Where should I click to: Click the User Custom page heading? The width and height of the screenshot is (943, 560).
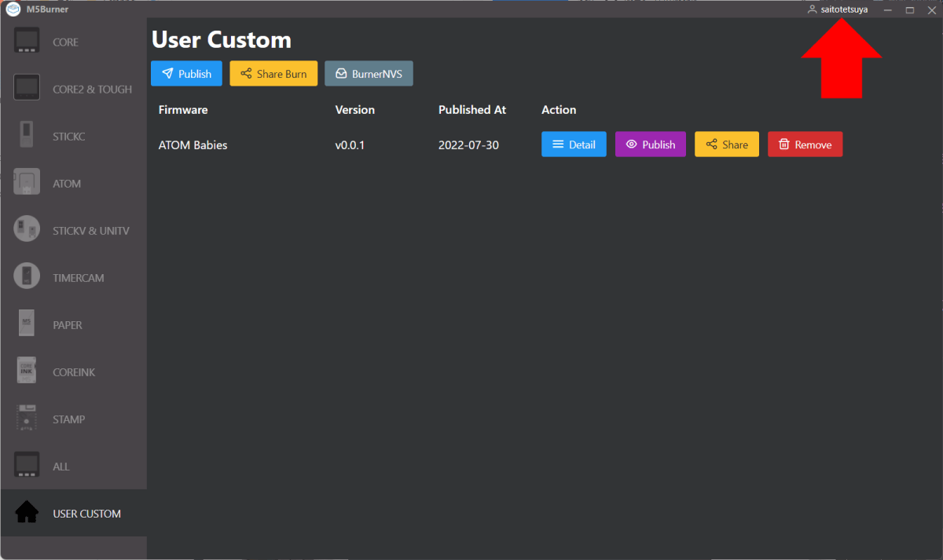[222, 40]
